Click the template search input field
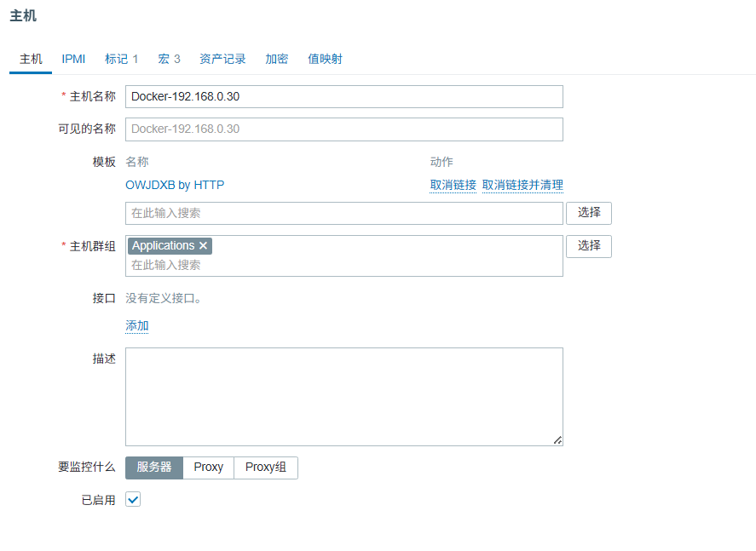Screen dimensions: 756x551 (x=344, y=214)
